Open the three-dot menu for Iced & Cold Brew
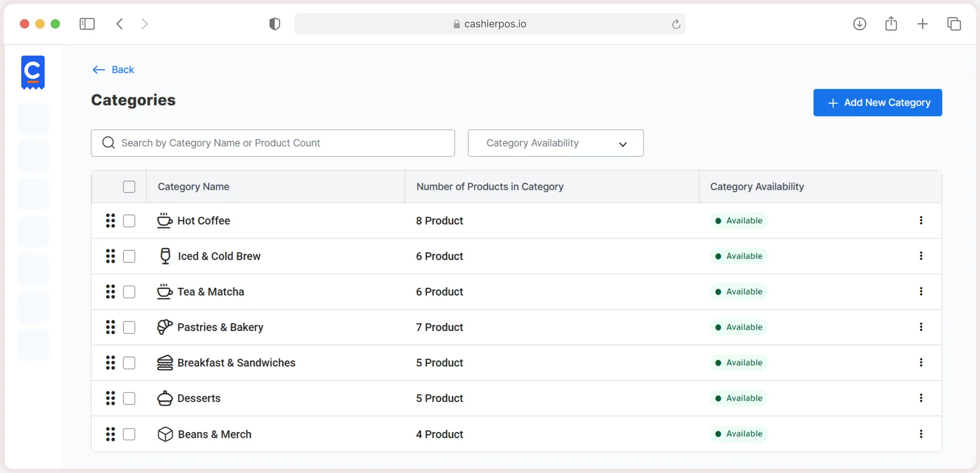980x473 pixels. (x=921, y=256)
